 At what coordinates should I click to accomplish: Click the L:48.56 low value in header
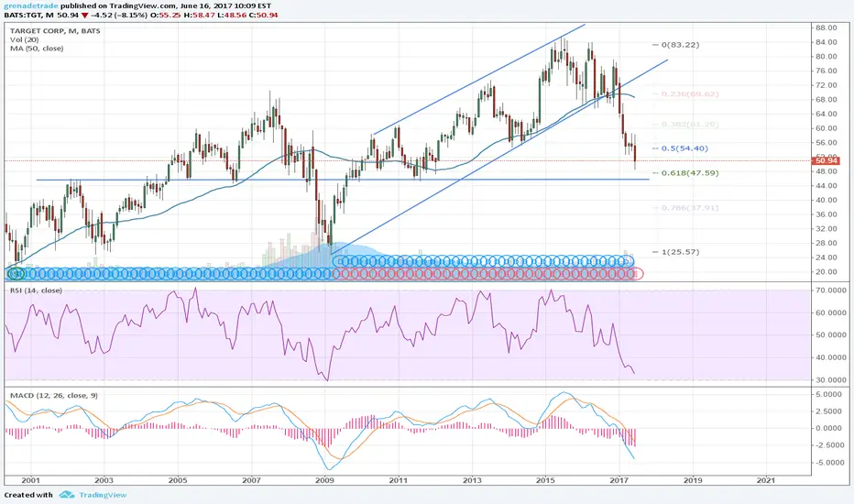[232, 15]
